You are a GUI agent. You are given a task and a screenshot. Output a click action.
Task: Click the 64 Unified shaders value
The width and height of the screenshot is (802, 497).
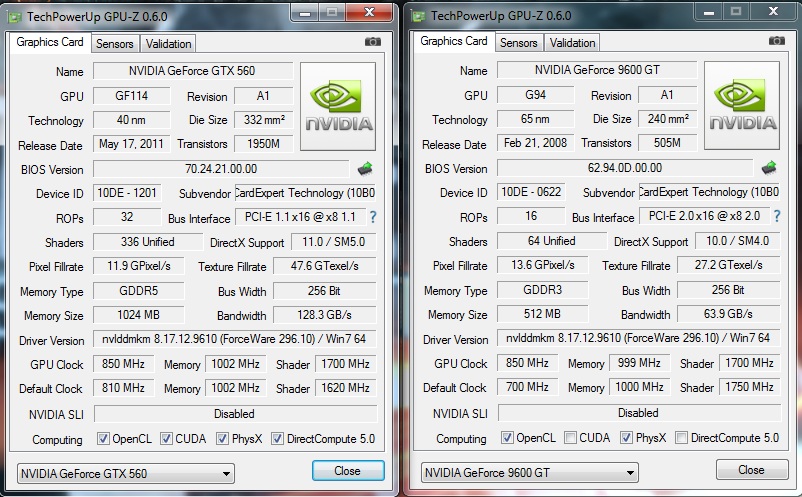coord(552,241)
